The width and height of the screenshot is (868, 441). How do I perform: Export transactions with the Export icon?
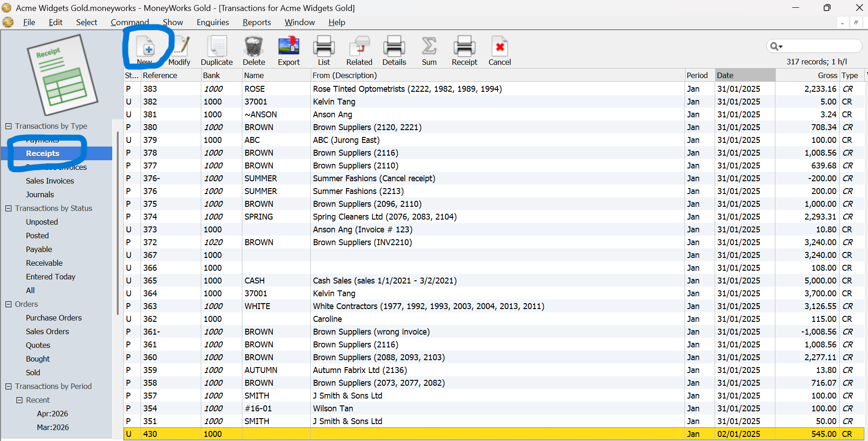[289, 50]
